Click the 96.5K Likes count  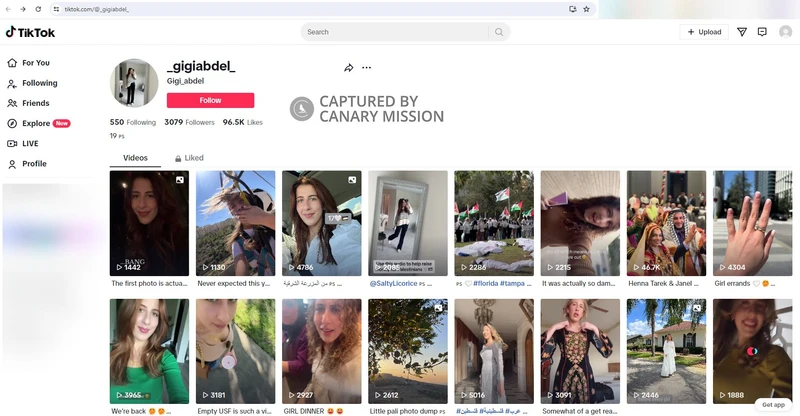pyautogui.click(x=243, y=123)
